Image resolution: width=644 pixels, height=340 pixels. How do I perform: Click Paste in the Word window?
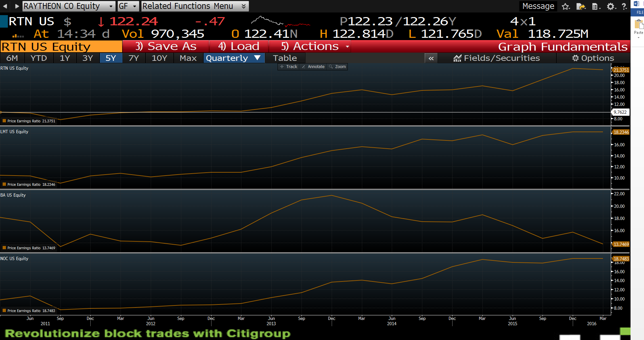pos(638,27)
